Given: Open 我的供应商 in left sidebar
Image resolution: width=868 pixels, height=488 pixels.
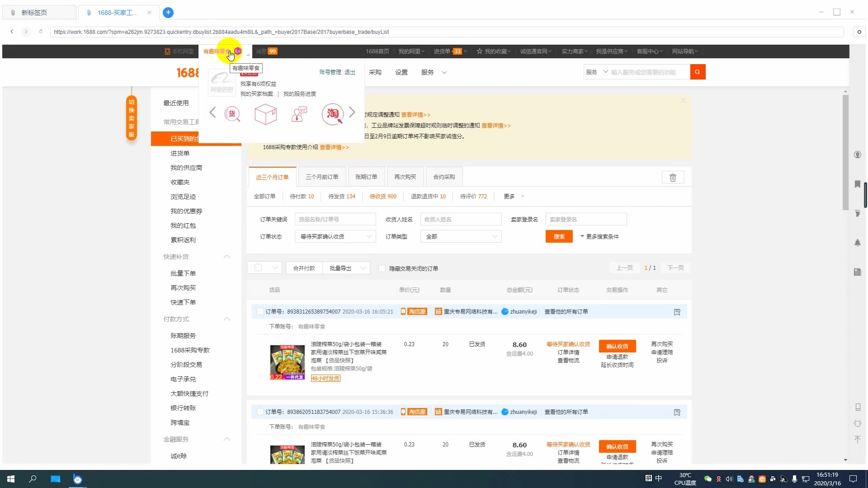Looking at the screenshot, I should (x=186, y=168).
